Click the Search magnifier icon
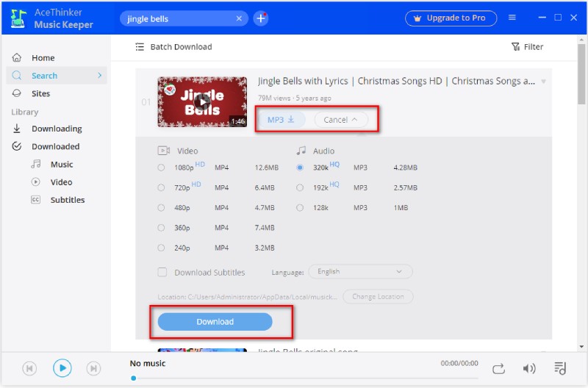The image size is (588, 388). click(16, 76)
